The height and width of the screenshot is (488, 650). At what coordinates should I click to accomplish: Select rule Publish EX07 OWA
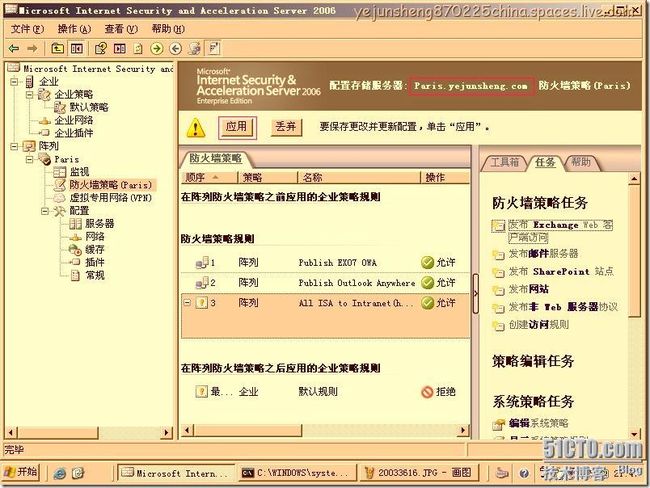[325, 262]
